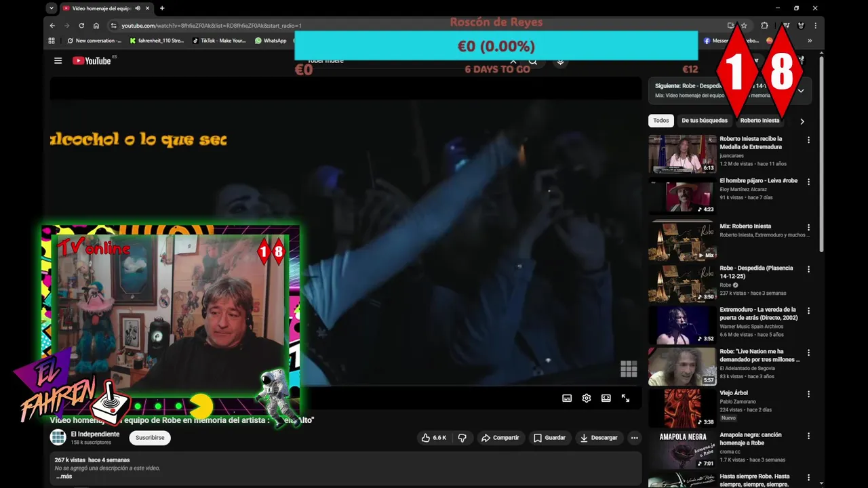Open the 'New conversation' bookmark
The height and width of the screenshot is (488, 868).
click(x=94, y=41)
